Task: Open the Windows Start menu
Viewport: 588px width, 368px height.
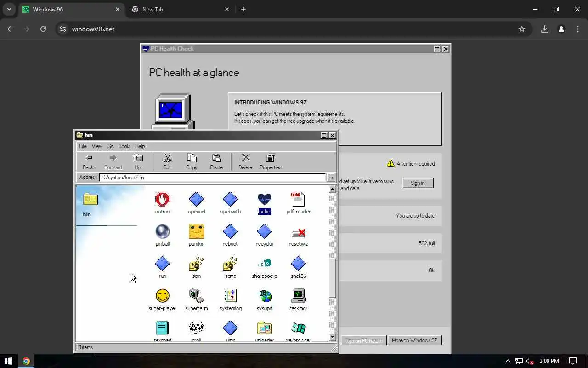Action: point(8,361)
